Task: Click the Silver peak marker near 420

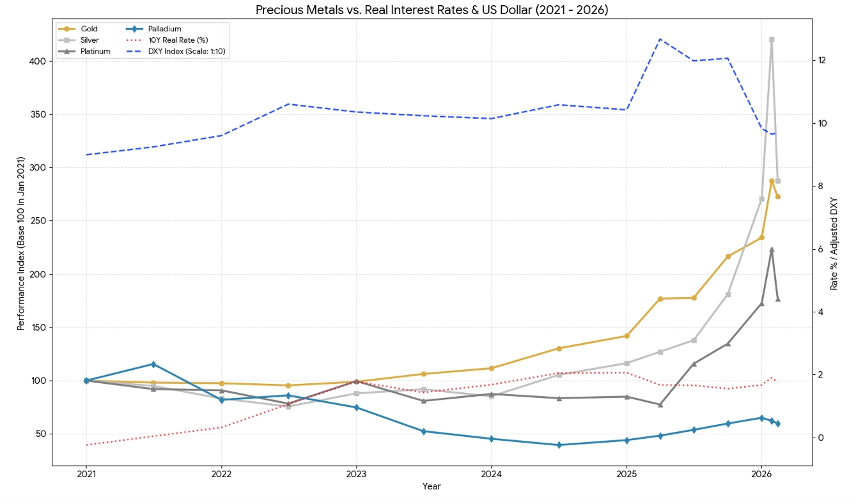Action: pyautogui.click(x=772, y=40)
